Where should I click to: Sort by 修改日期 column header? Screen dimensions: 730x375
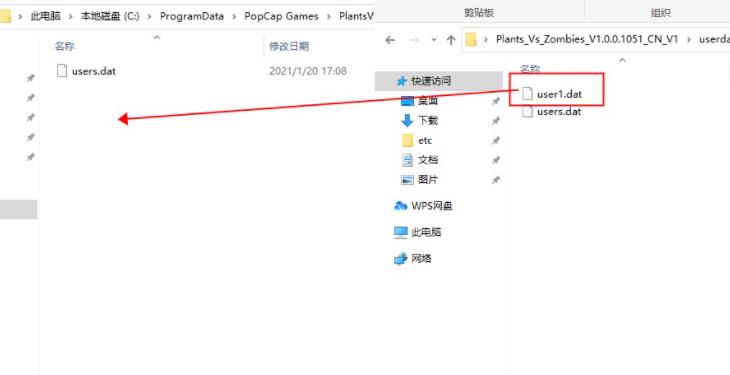[x=289, y=46]
